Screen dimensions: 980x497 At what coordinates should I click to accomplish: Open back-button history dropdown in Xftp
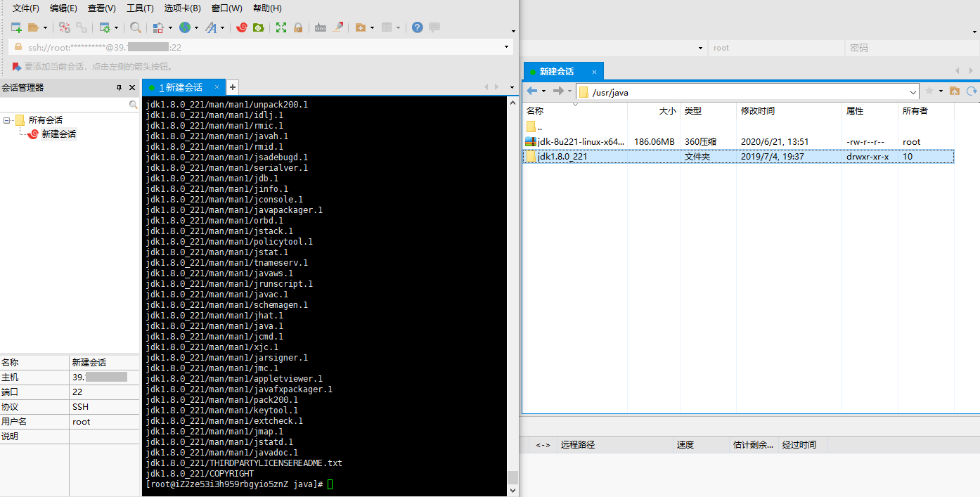543,91
